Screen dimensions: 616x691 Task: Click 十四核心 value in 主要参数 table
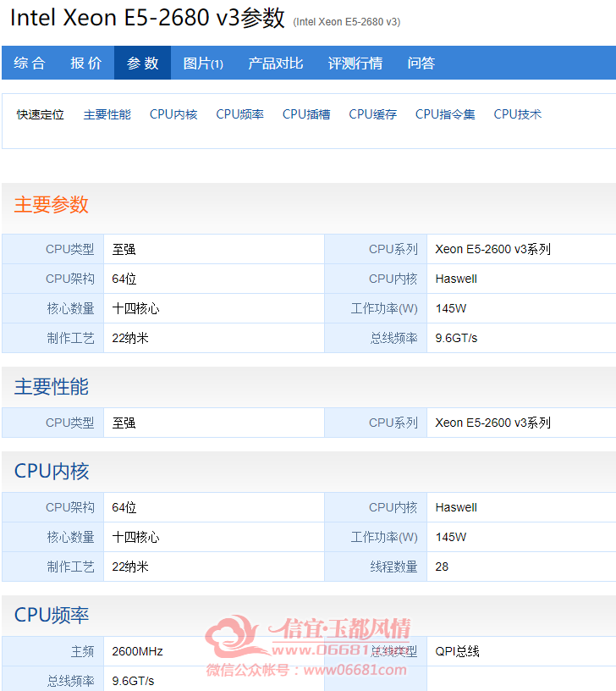[x=135, y=308]
